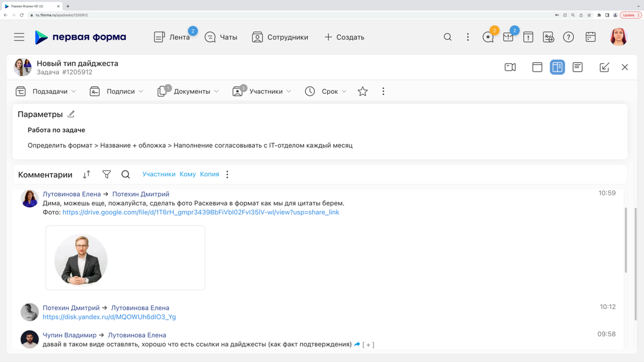Edit parameters with the pencil icon
This screenshot has width=644, height=362.
pos(71,114)
